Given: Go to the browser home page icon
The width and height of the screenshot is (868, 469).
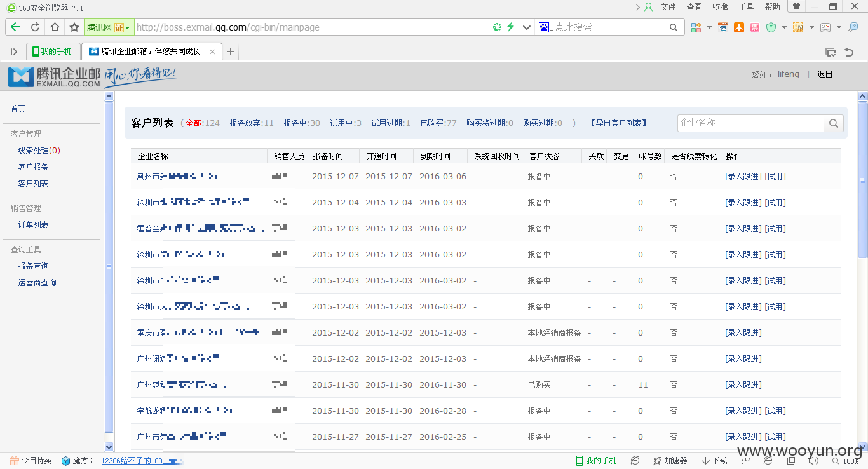Looking at the screenshot, I should 55,27.
